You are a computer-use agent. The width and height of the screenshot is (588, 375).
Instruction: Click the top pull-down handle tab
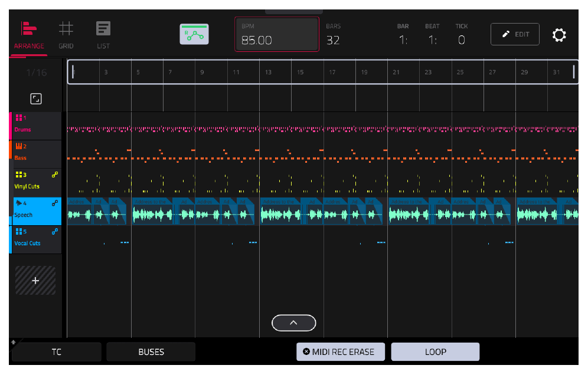[x=293, y=12]
